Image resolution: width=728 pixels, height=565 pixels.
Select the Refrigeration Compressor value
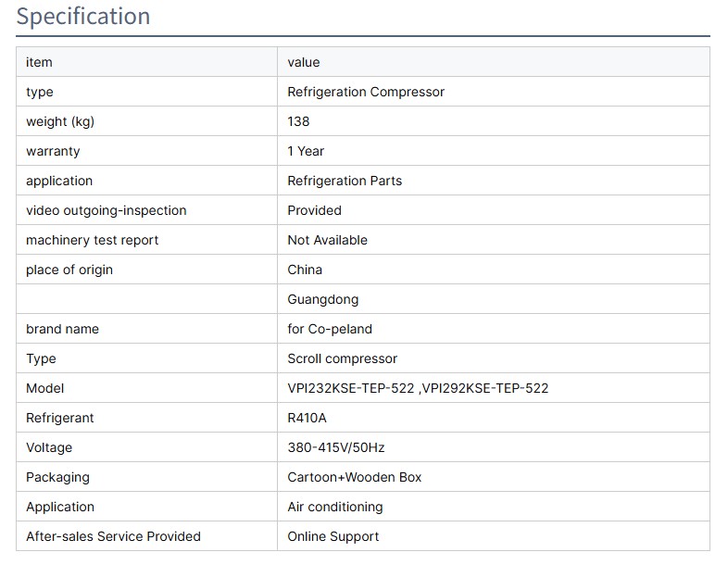[366, 92]
